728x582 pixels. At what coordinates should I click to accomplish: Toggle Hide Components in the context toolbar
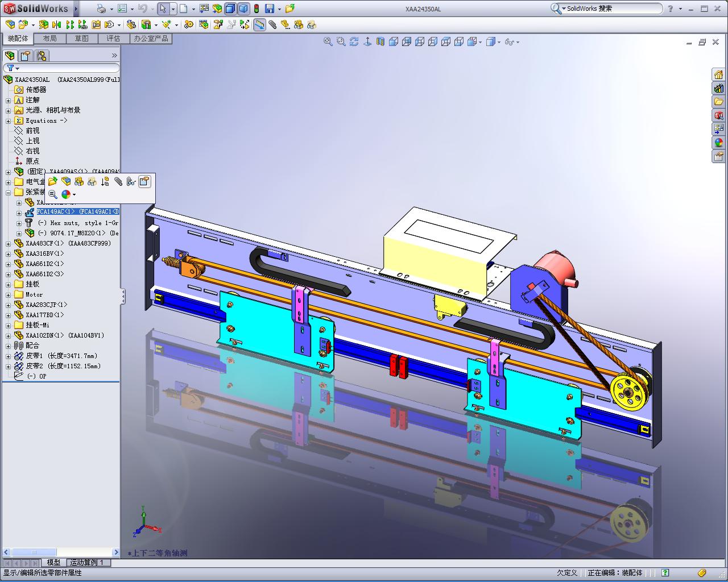79,181
